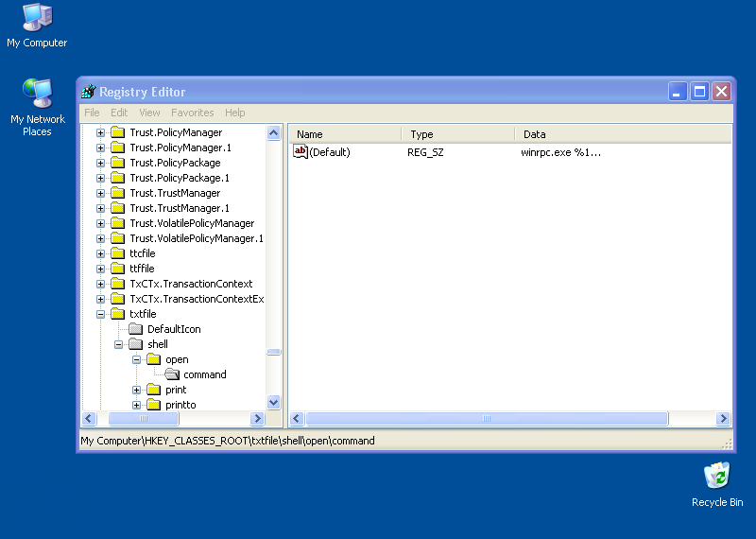This screenshot has width=756, height=539.
Task: Click the values pane scroll right arrow
Action: pos(723,418)
